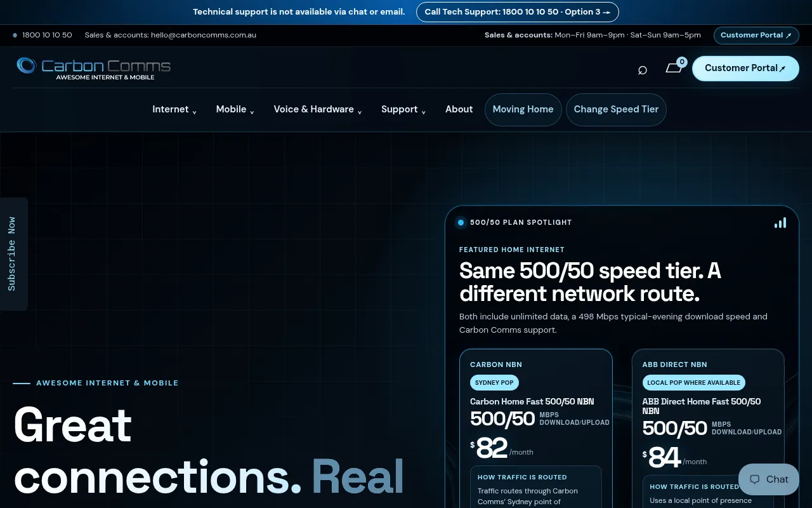812x508 pixels.
Task: Select the Carbon Home Fast 500/50 NBN plan
Action: click(x=532, y=401)
